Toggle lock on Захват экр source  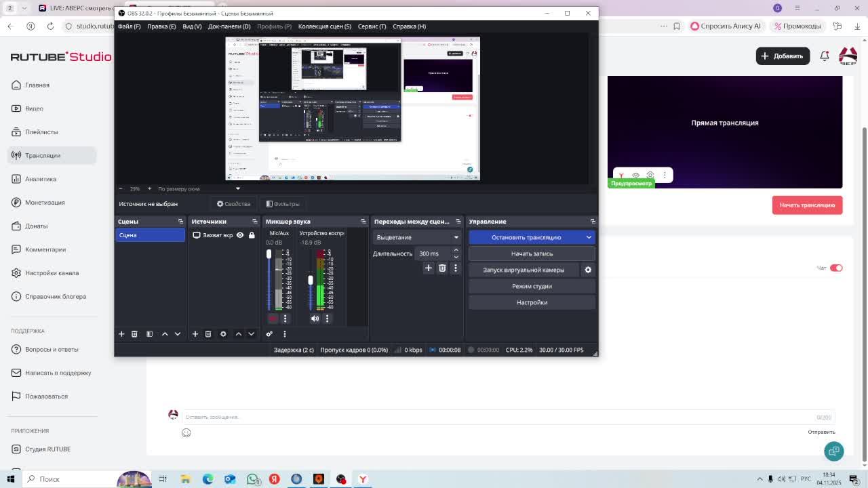pyautogui.click(x=252, y=235)
